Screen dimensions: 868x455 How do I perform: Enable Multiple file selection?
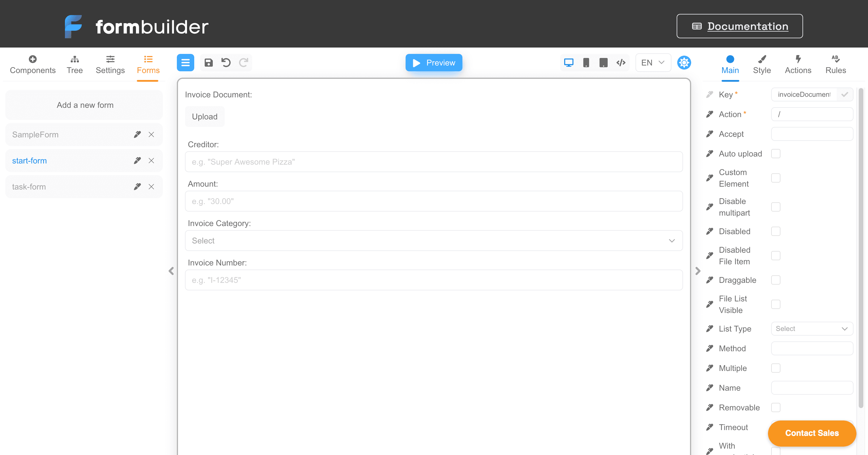(x=776, y=368)
